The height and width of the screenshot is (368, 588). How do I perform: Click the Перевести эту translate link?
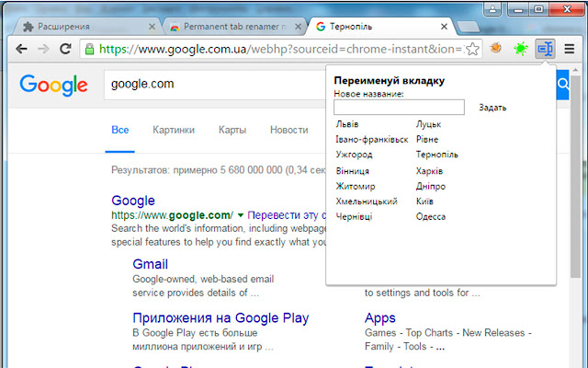point(287,215)
